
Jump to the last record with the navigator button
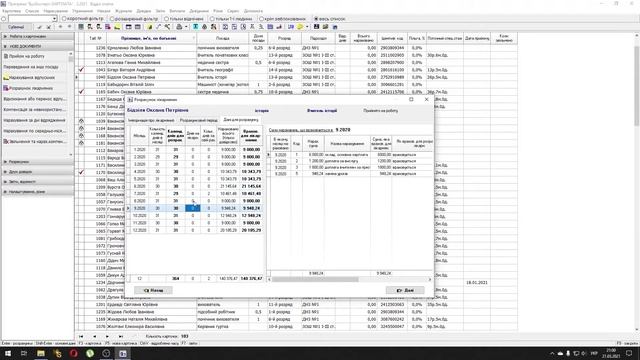click(x=121, y=336)
